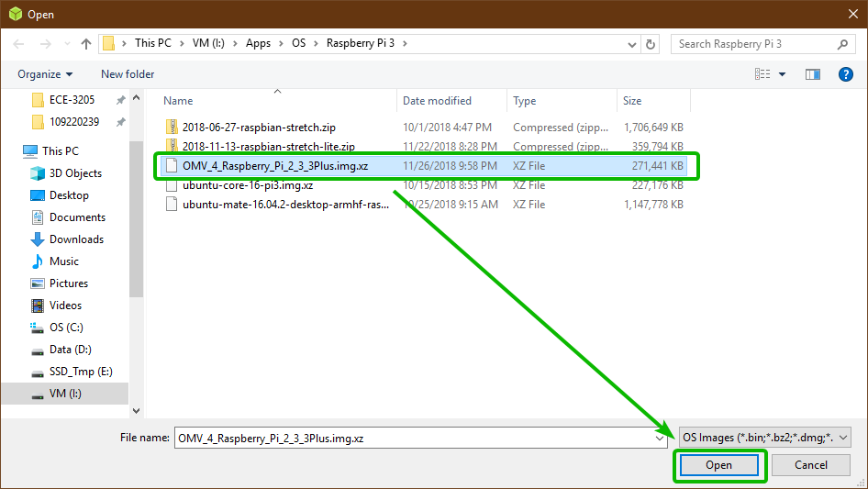
Task: Open Pictures in sidebar
Action: tap(69, 283)
